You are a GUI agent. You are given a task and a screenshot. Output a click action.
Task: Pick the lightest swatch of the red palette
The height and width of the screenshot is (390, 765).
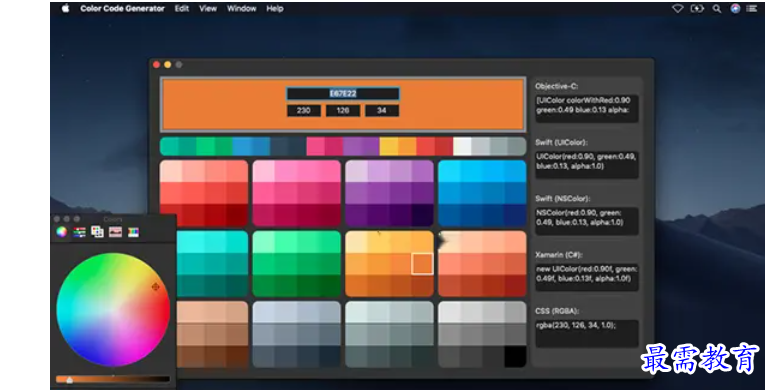[x=171, y=171]
